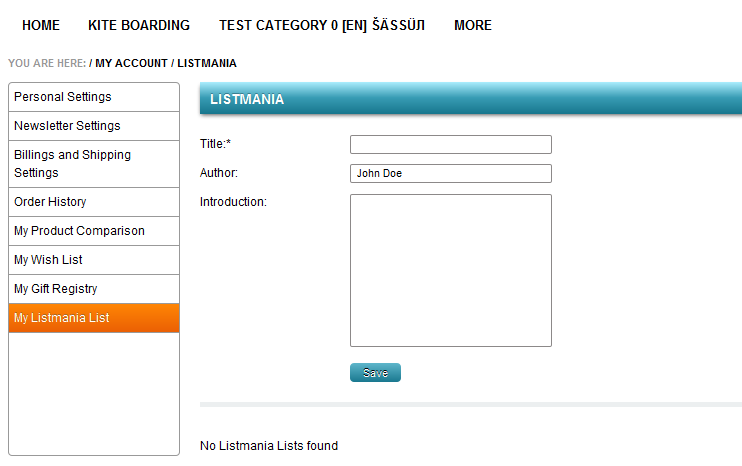Click the Listmania section header bar
Image resolution: width=742 pixels, height=466 pixels.
coord(470,100)
